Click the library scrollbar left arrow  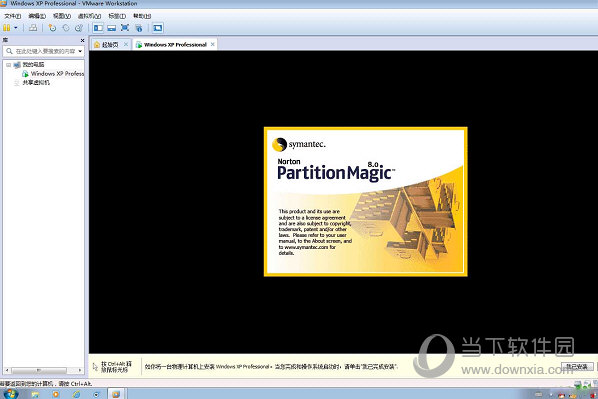click(x=6, y=370)
